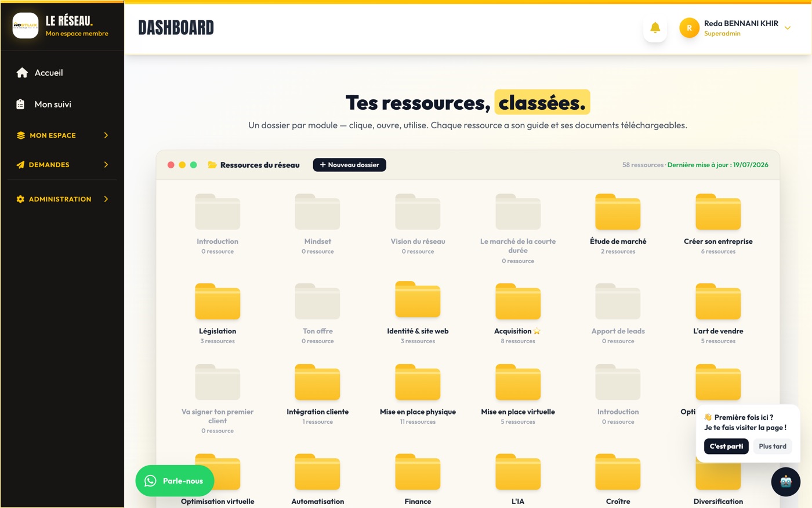Open the Ton offre folder

(x=318, y=314)
